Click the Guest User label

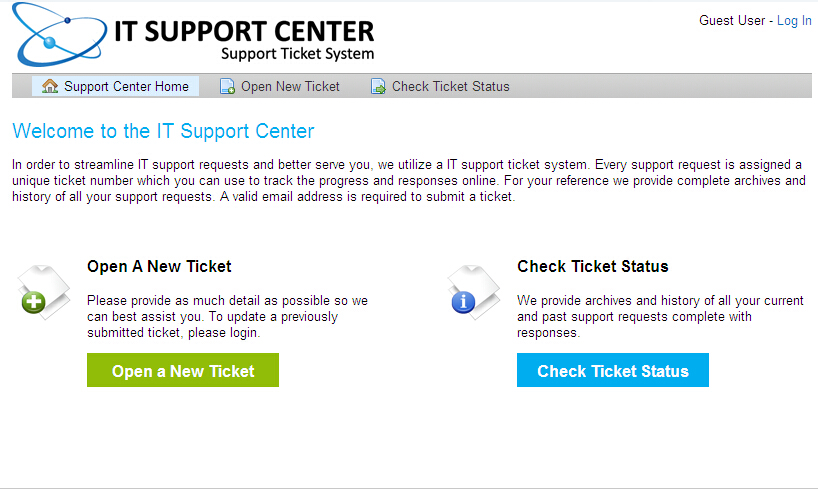(x=732, y=20)
